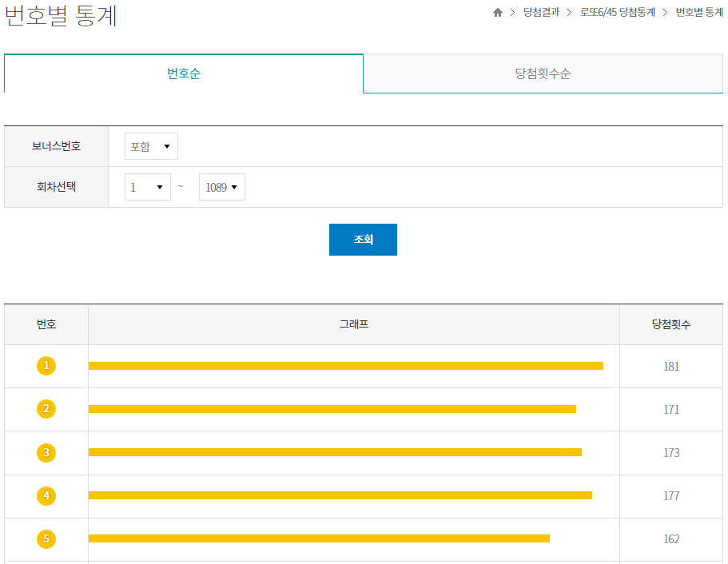This screenshot has height=564, width=728.
Task: Click the number 2 circle badge
Action: pos(46,409)
